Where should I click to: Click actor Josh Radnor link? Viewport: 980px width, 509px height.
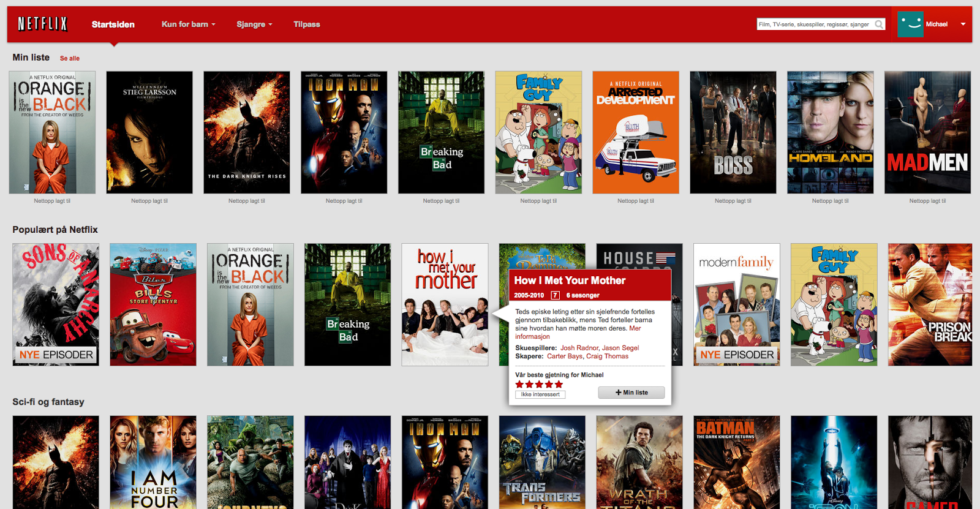pos(579,348)
